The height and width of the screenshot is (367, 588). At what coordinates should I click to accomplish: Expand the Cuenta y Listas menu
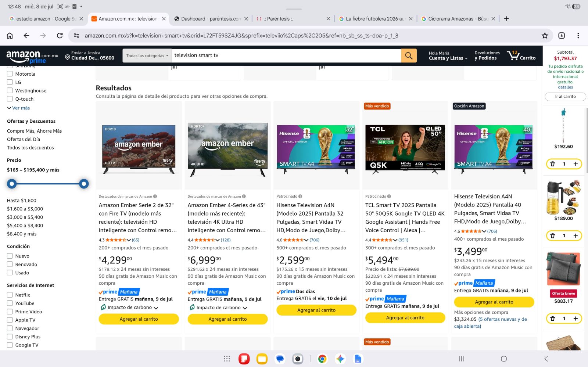(448, 55)
